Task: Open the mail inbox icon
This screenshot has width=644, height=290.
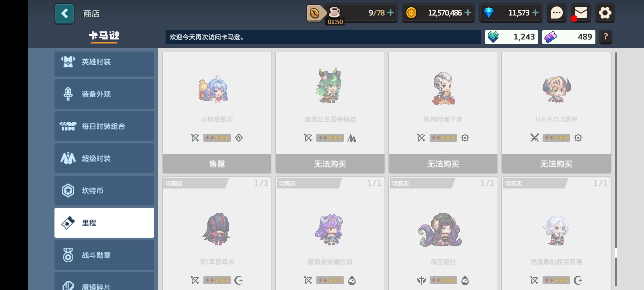Action: point(580,13)
